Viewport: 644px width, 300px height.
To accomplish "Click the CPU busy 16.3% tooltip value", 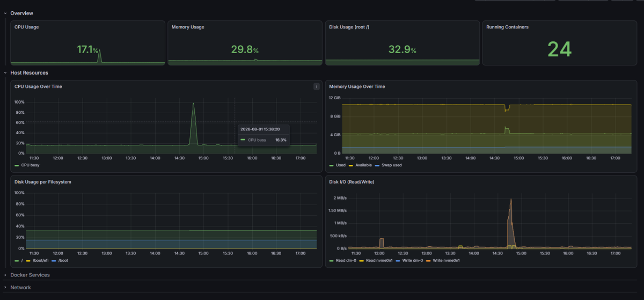I will (281, 140).
